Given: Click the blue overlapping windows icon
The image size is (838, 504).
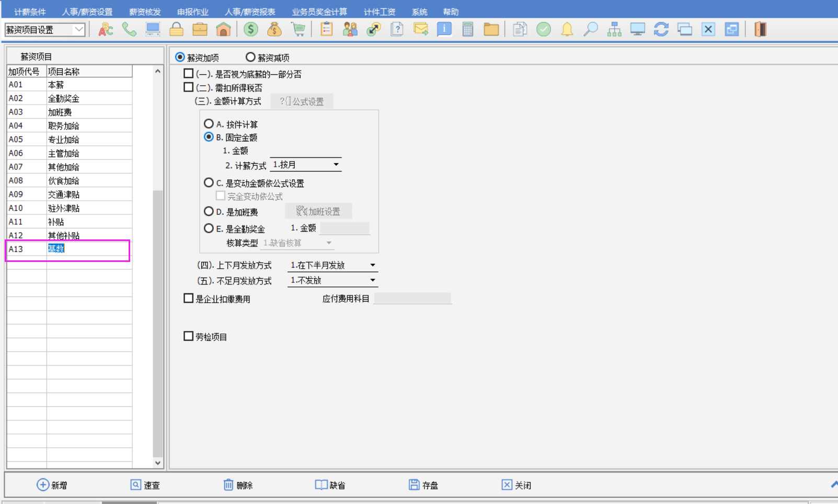Looking at the screenshot, I should click(x=732, y=29).
